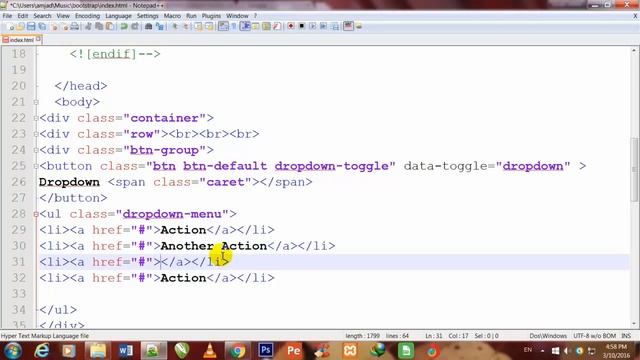This screenshot has height=360, width=640.
Task: Collapse the row div fold on line 23
Action: click(36, 134)
